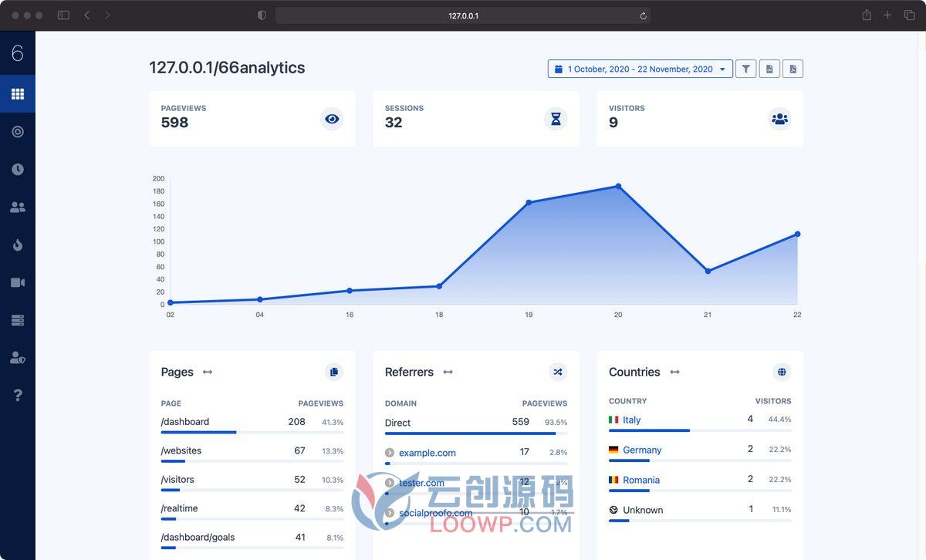Viewport: 926px width, 560px height.
Task: Open the Romania country link
Action: (x=641, y=480)
